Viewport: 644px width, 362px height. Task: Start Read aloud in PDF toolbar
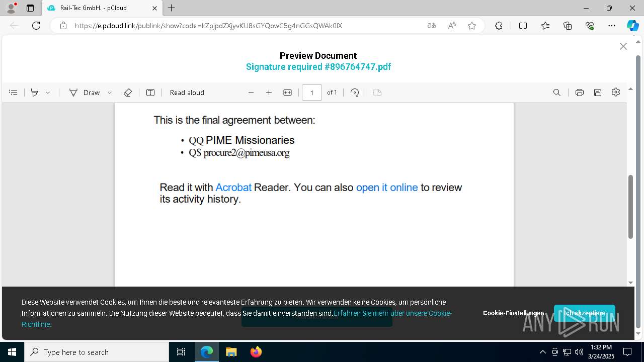point(187,93)
